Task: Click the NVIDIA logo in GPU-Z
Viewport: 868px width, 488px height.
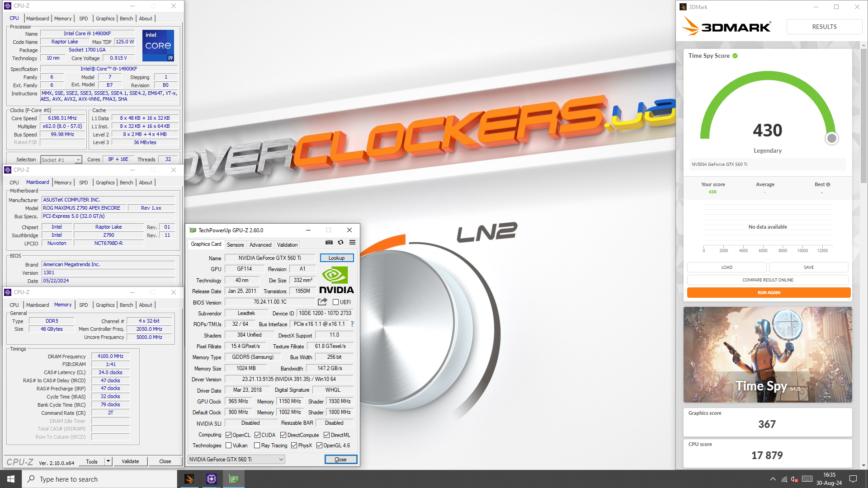Action: [x=336, y=280]
